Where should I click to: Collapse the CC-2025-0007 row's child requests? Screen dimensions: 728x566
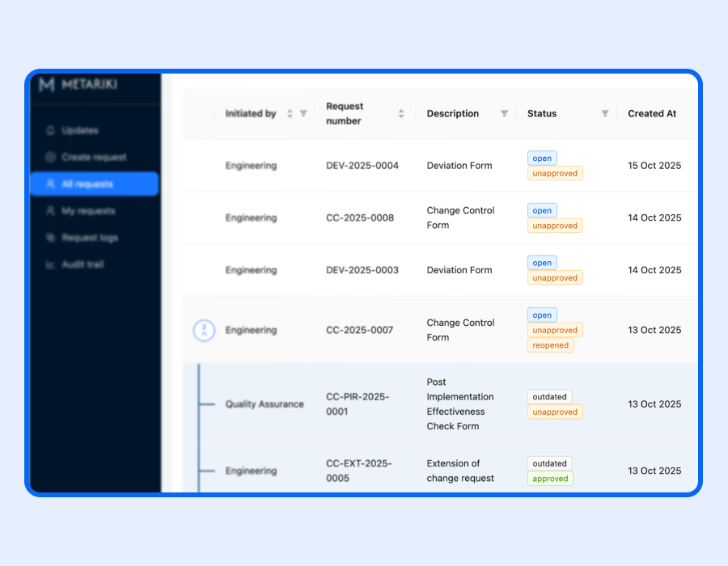click(x=204, y=330)
